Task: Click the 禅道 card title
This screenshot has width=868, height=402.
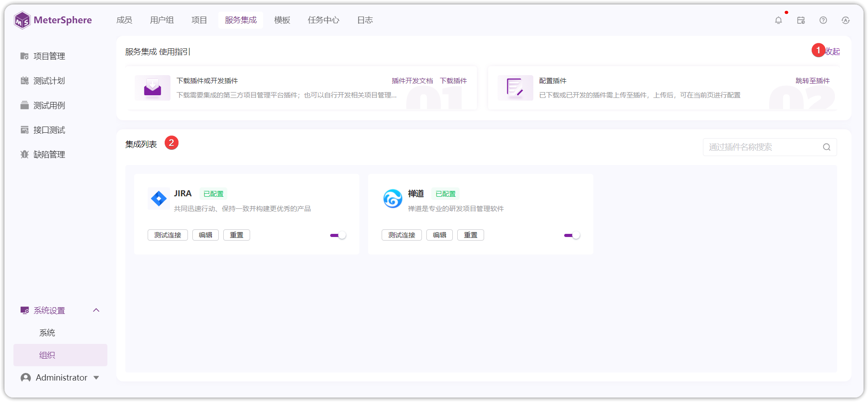Action: coord(416,194)
